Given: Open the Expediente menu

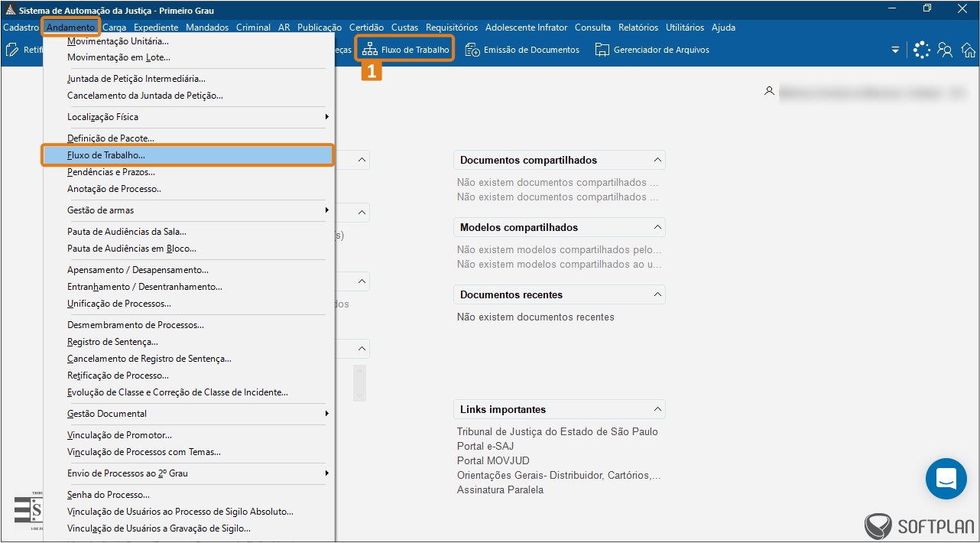Looking at the screenshot, I should (156, 28).
